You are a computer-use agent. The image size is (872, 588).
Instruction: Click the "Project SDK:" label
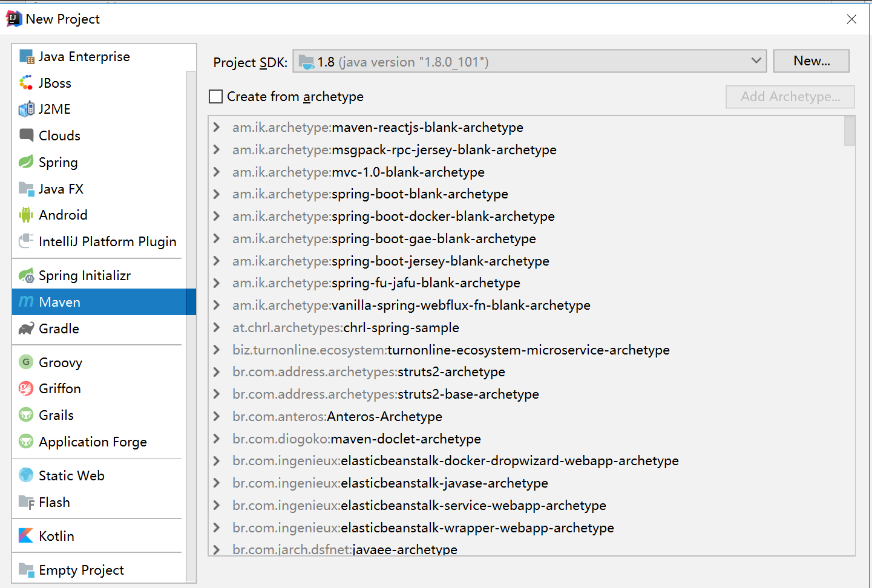[x=251, y=62]
